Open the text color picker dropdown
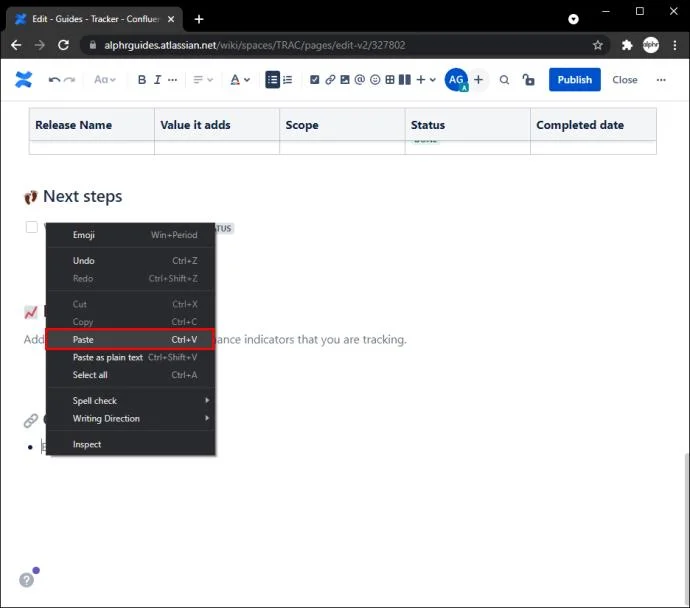Viewport: 690px width, 608px height. click(240, 80)
